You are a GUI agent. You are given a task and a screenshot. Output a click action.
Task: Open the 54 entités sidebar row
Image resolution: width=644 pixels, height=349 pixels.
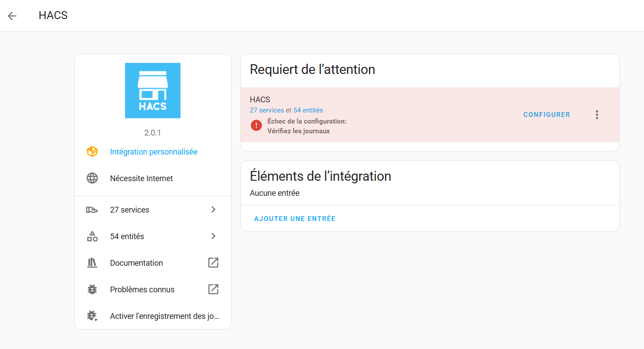coord(153,236)
